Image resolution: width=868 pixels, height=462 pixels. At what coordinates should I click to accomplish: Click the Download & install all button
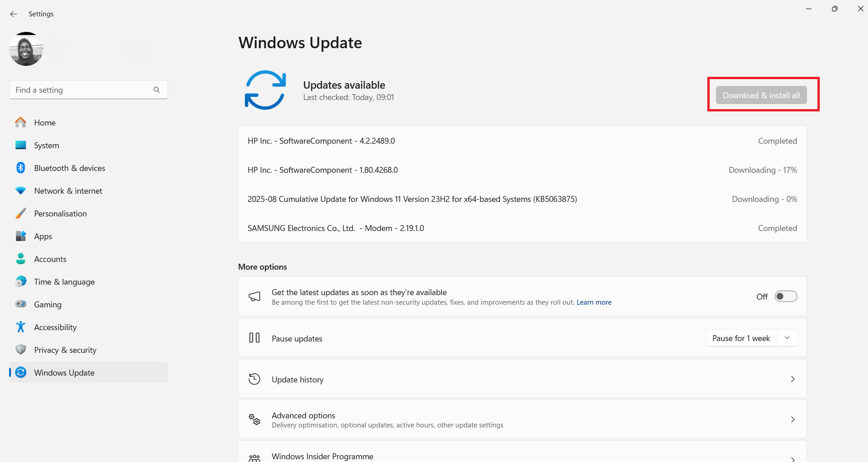[761, 95]
